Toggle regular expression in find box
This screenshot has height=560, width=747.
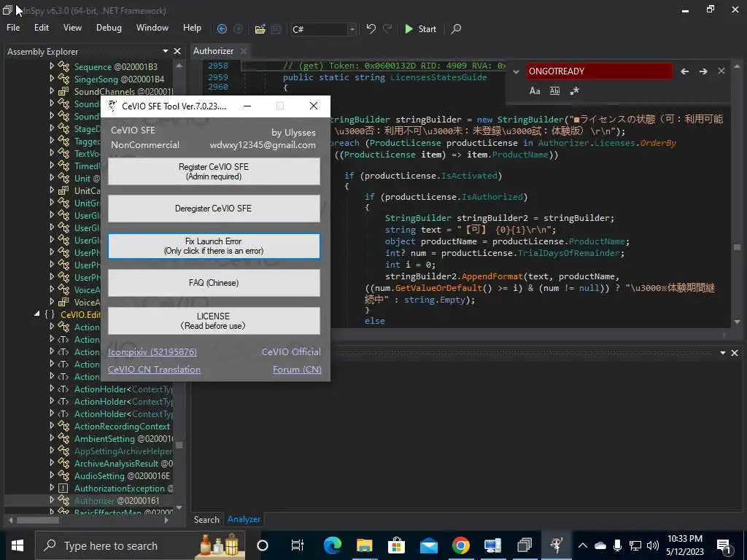pyautogui.click(x=575, y=90)
